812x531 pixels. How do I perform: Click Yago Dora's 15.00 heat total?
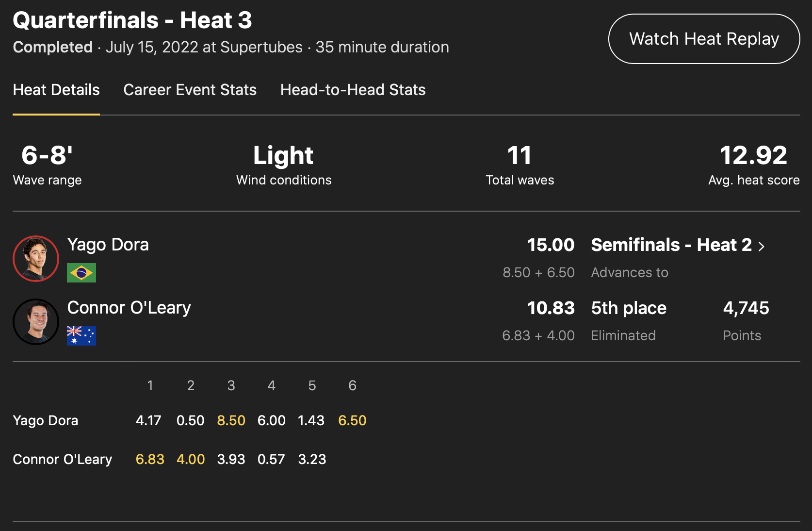(551, 245)
